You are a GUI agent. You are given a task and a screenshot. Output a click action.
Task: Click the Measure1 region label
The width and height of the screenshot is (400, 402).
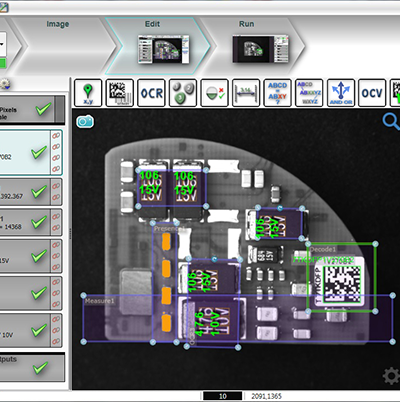pos(99,301)
